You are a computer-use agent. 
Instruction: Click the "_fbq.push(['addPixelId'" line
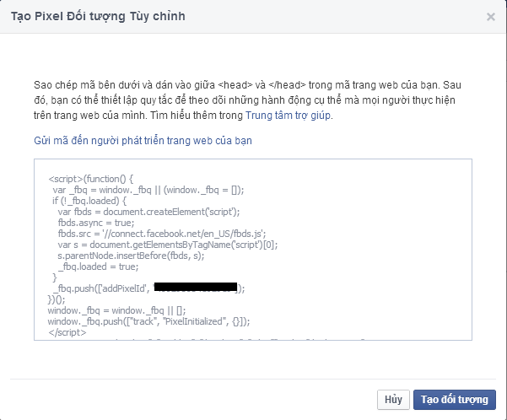(149, 288)
